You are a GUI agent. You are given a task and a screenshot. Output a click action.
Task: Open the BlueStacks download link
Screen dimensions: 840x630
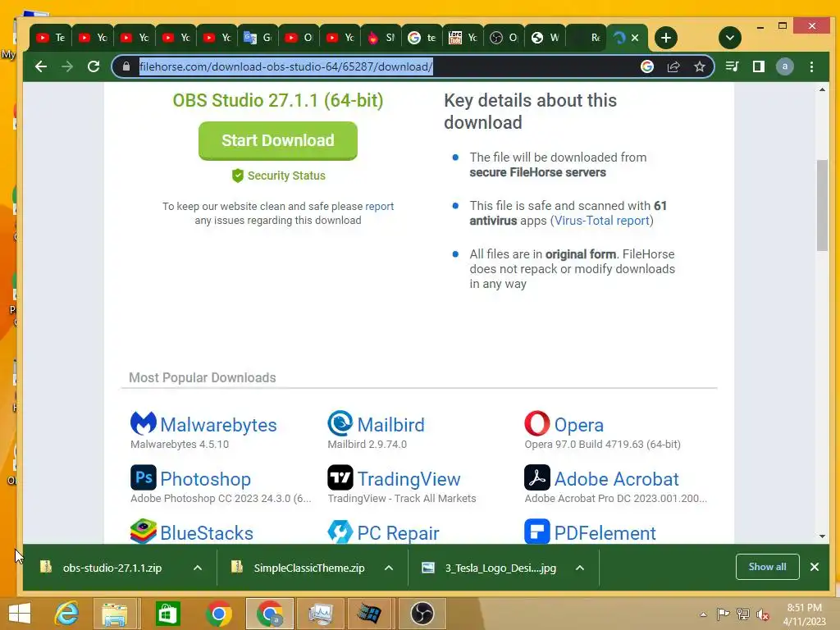tap(206, 533)
